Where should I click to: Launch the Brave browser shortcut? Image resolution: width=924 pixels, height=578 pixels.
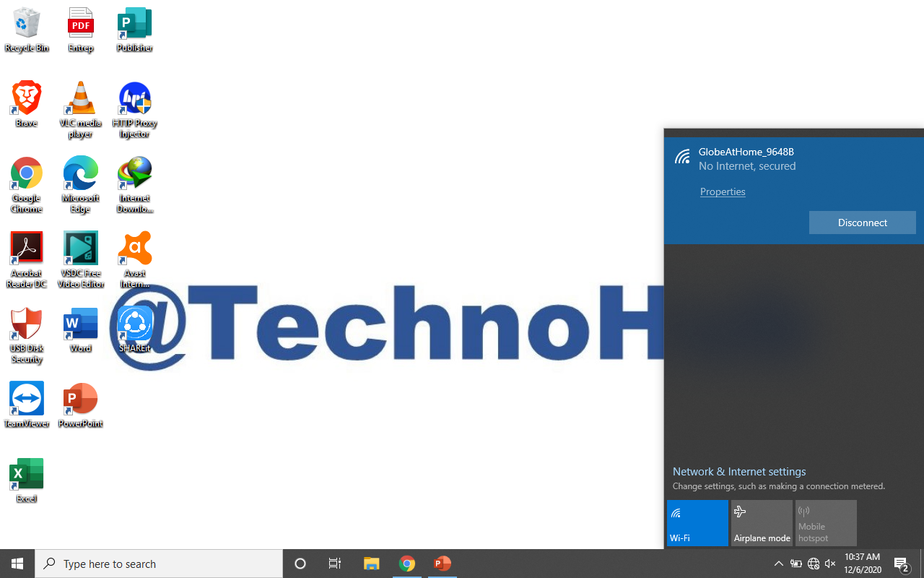coord(27,104)
